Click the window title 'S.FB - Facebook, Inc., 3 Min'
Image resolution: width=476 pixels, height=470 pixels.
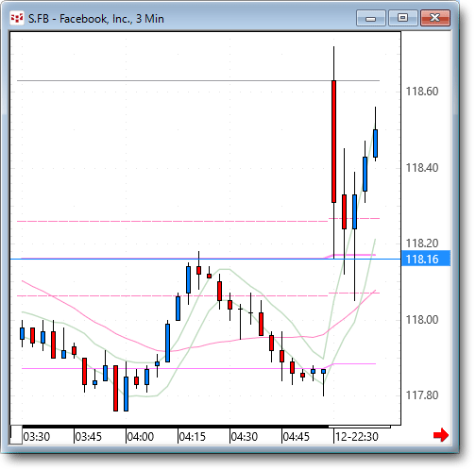(96, 19)
